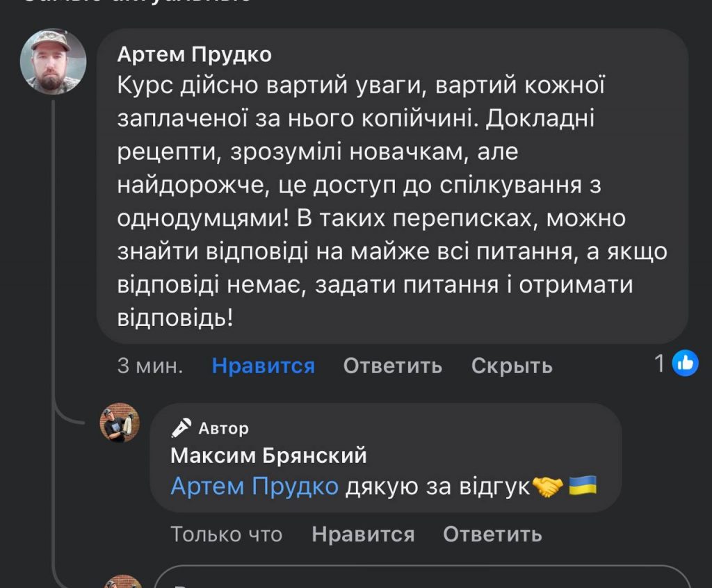The height and width of the screenshot is (588, 712).
Task: Open Максим Брянский's small avatar
Action: pyautogui.click(x=120, y=423)
